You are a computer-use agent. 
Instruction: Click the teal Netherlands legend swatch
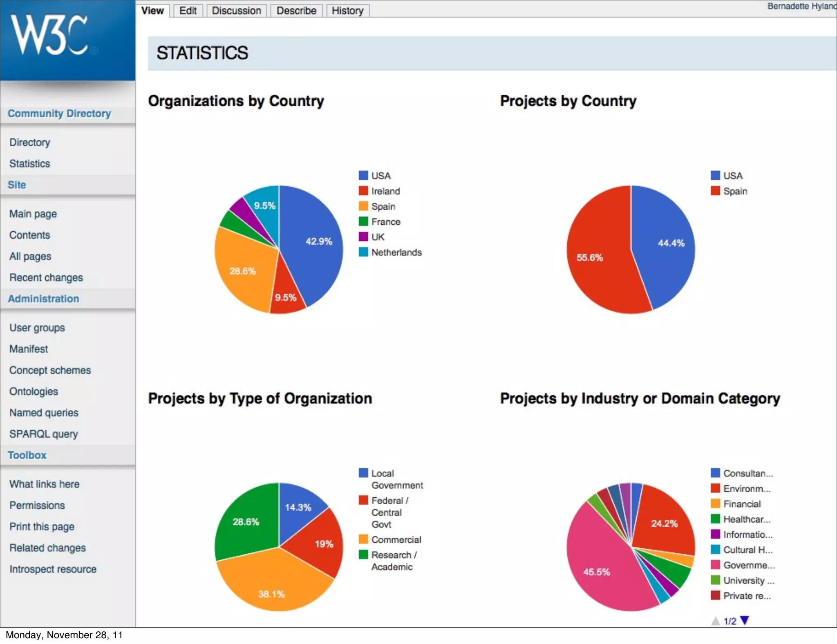point(363,252)
